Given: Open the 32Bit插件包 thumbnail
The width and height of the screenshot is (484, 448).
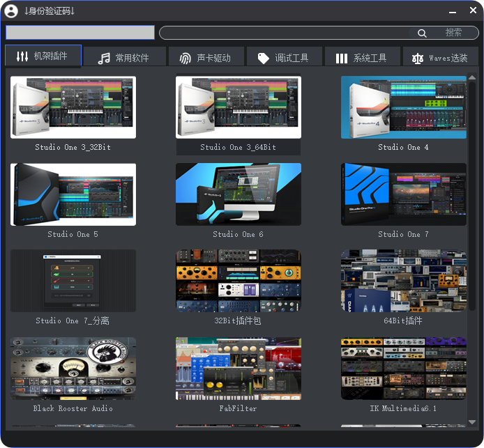Looking at the screenshot, I should tap(239, 281).
